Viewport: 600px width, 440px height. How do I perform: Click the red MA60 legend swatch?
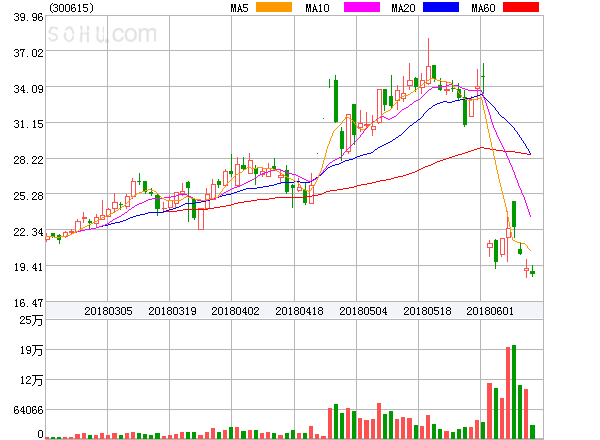point(521,7)
